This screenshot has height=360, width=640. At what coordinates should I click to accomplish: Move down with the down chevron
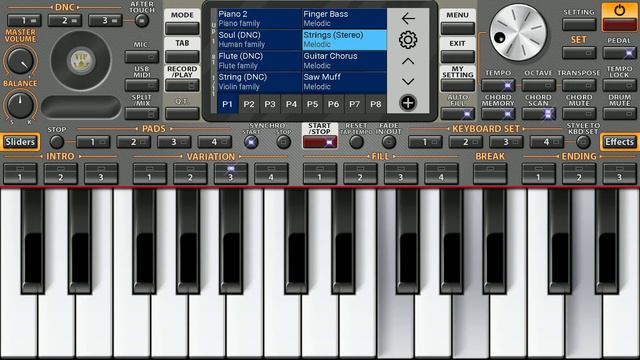click(408, 82)
